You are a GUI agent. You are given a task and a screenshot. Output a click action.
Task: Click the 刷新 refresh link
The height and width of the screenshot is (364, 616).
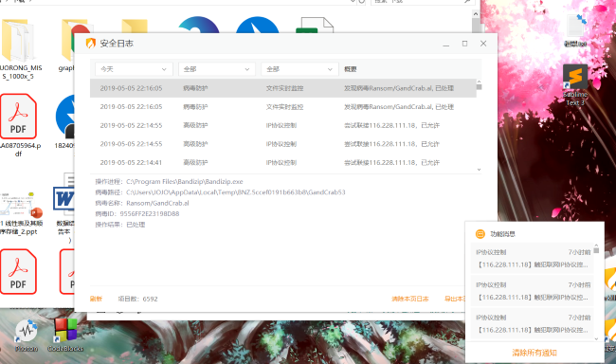coord(96,299)
